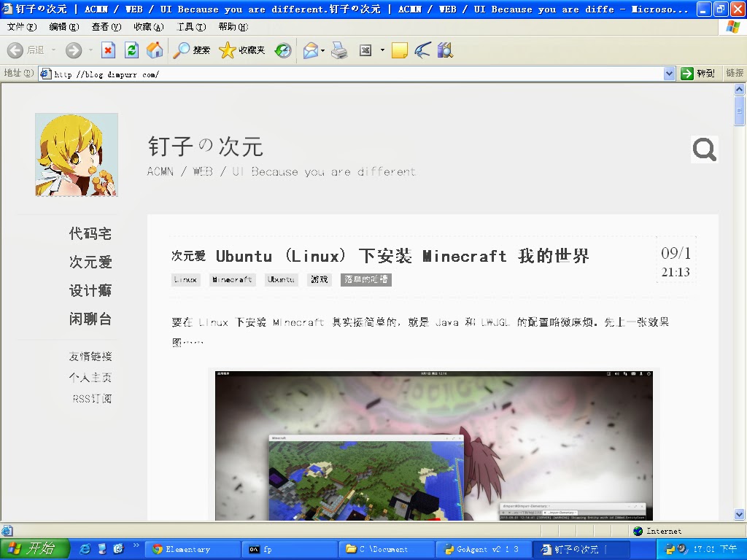This screenshot has width=747, height=560.
Task: Open the 代码宅 category link
Action: pyautogui.click(x=90, y=234)
